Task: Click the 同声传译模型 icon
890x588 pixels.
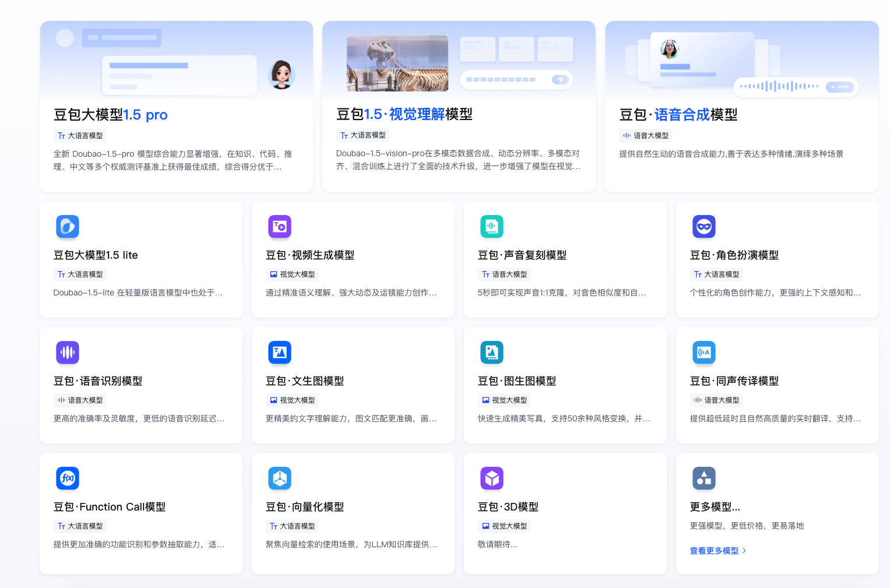Action: pyautogui.click(x=704, y=353)
